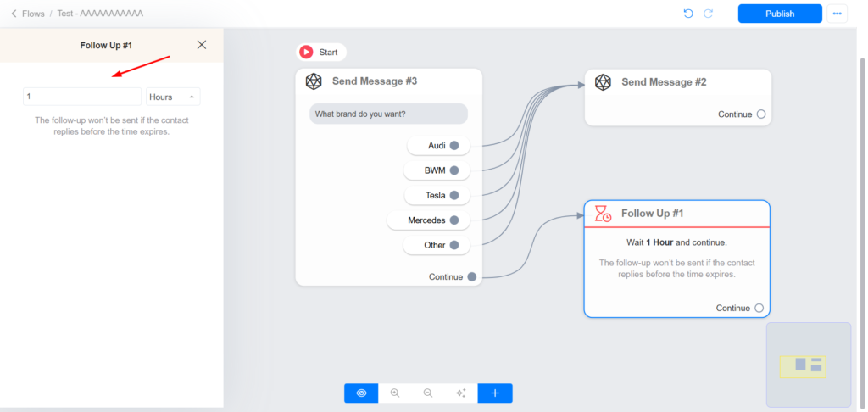
Task: Click the Send Message #3 node icon
Action: (x=314, y=81)
